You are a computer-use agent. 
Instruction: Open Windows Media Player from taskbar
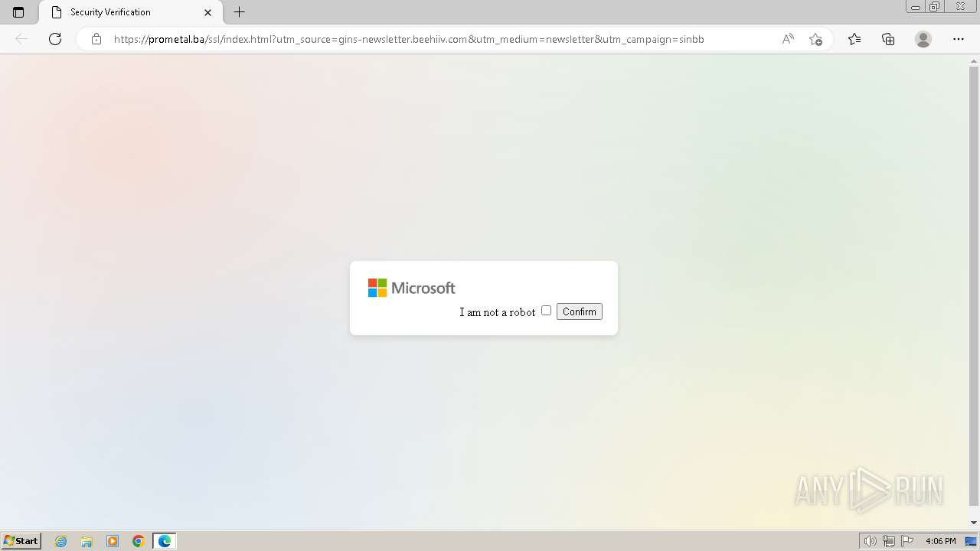113,541
